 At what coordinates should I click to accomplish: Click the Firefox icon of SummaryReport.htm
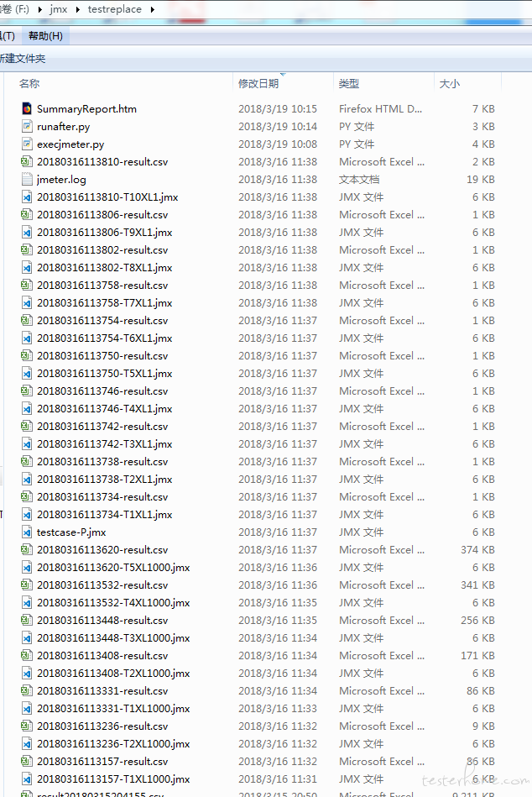coord(27,109)
